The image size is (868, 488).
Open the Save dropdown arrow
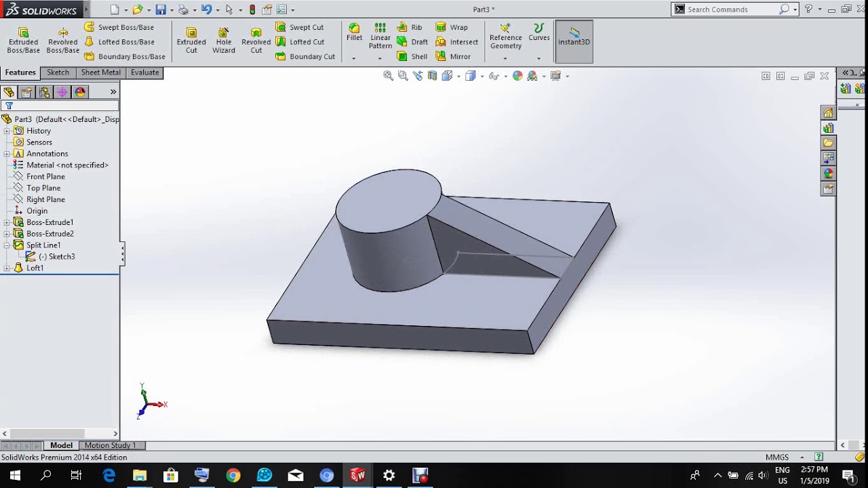pos(172,10)
